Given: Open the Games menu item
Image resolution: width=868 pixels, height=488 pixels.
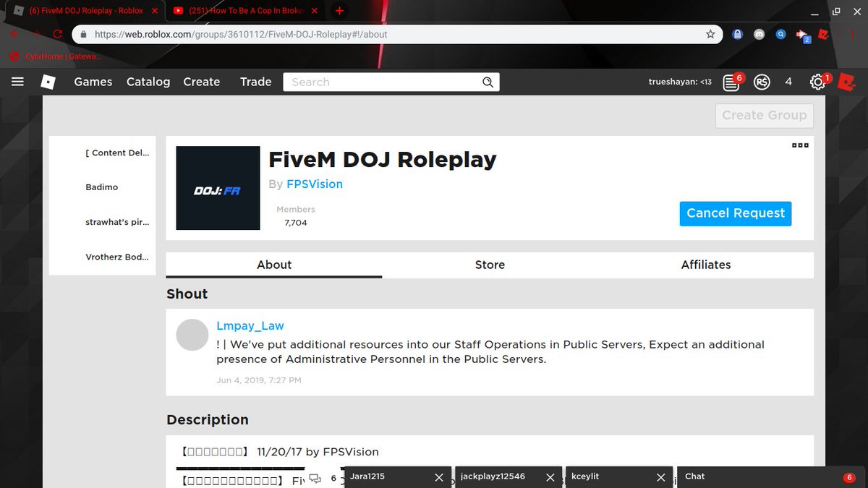Looking at the screenshot, I should point(93,82).
